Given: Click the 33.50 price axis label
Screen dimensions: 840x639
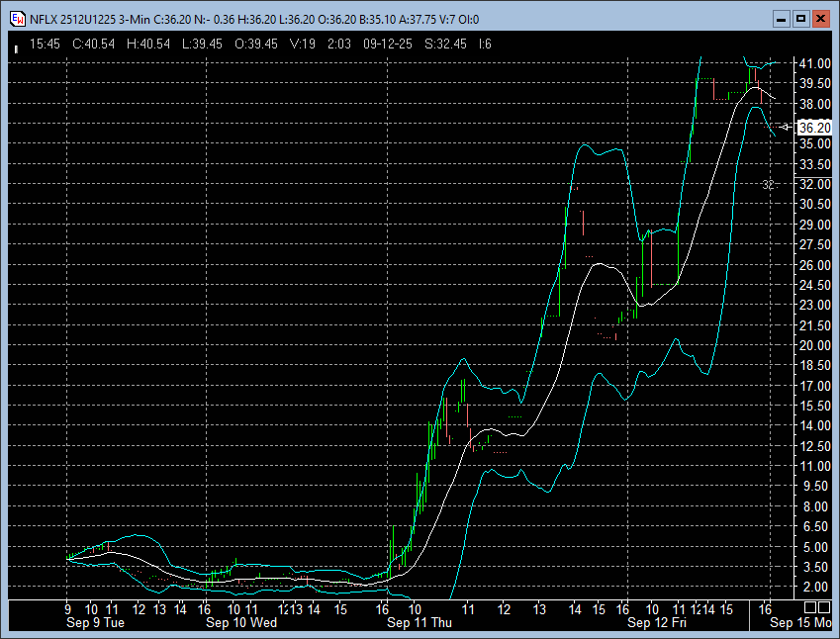Looking at the screenshot, I should point(815,164).
